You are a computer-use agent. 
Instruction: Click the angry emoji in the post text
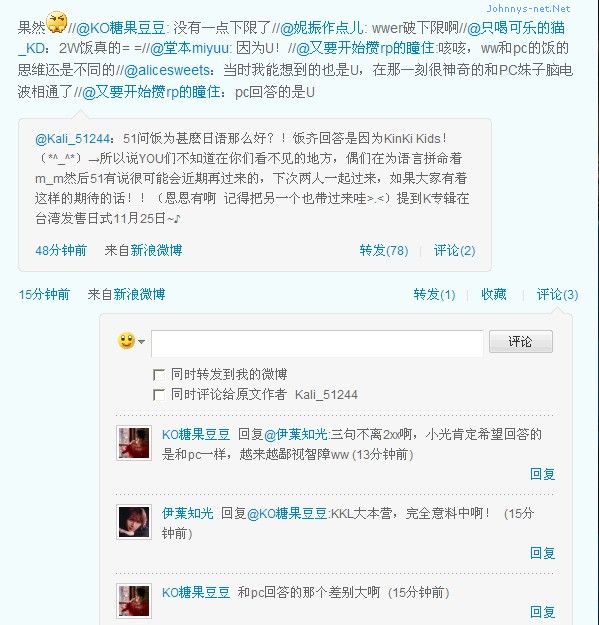tap(57, 23)
